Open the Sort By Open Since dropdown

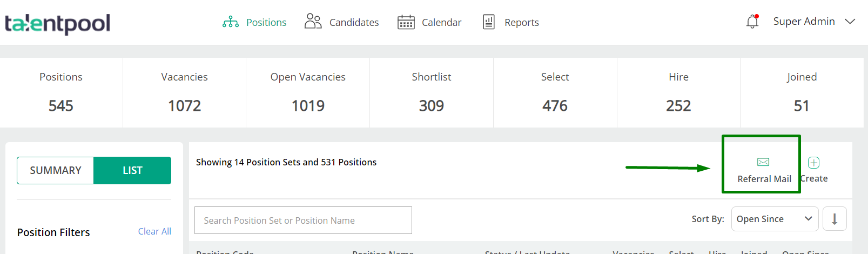tap(775, 219)
